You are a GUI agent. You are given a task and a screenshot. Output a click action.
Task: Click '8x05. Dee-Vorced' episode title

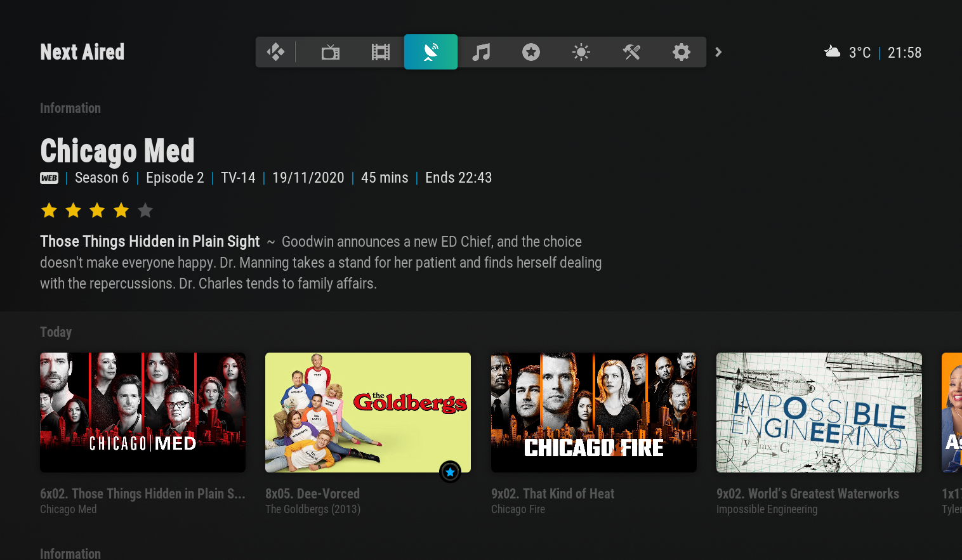point(312,493)
